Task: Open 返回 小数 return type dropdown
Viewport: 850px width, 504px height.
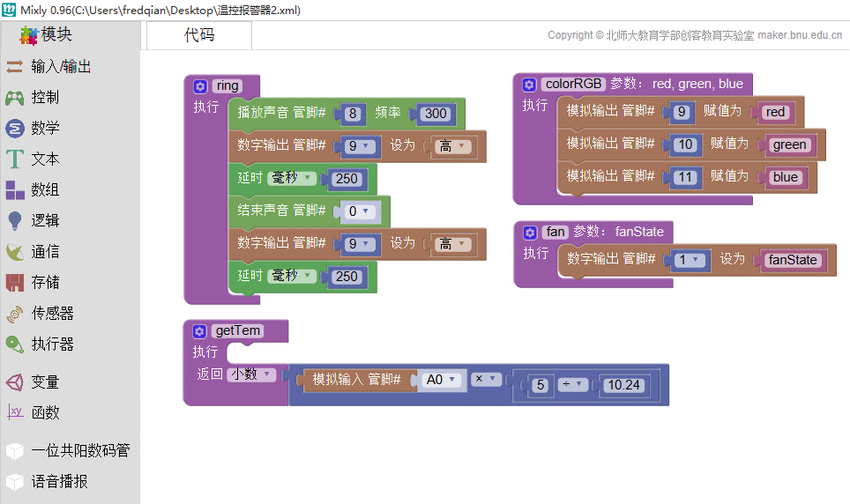Action: (251, 374)
